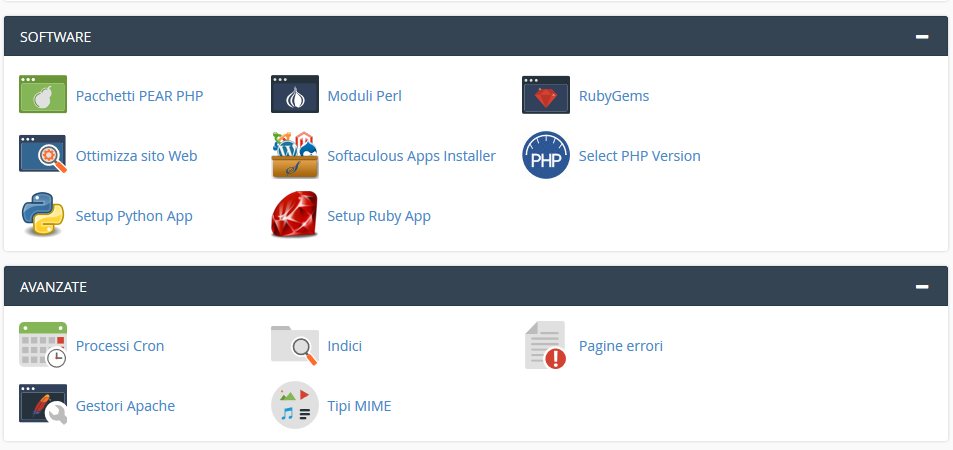Open the Tipi MIME media icon
Viewport: 953px width, 450px height.
point(295,405)
